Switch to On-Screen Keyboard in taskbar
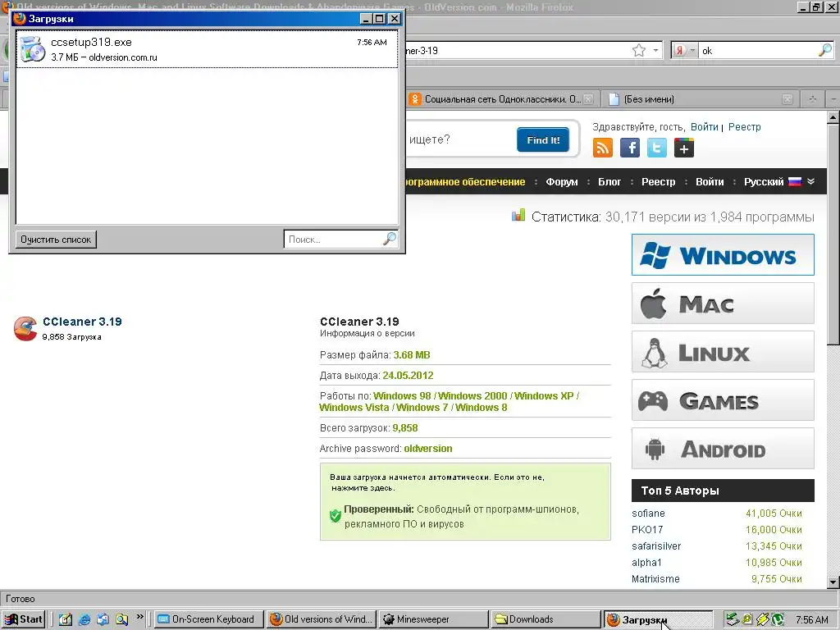The image size is (840, 630). tap(209, 619)
